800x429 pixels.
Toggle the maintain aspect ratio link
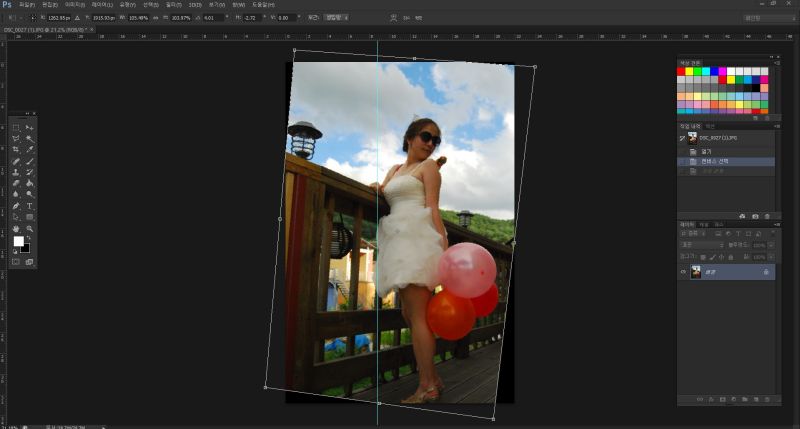(x=156, y=18)
